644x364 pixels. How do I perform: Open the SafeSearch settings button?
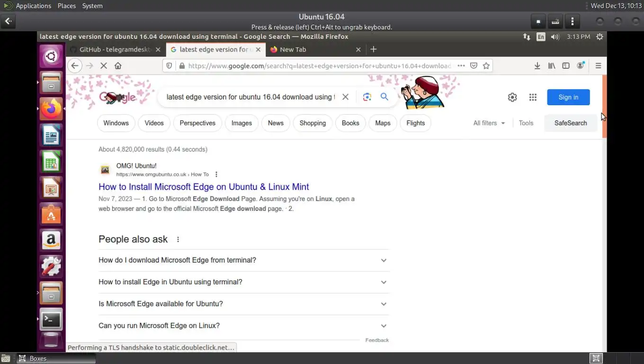tap(571, 123)
